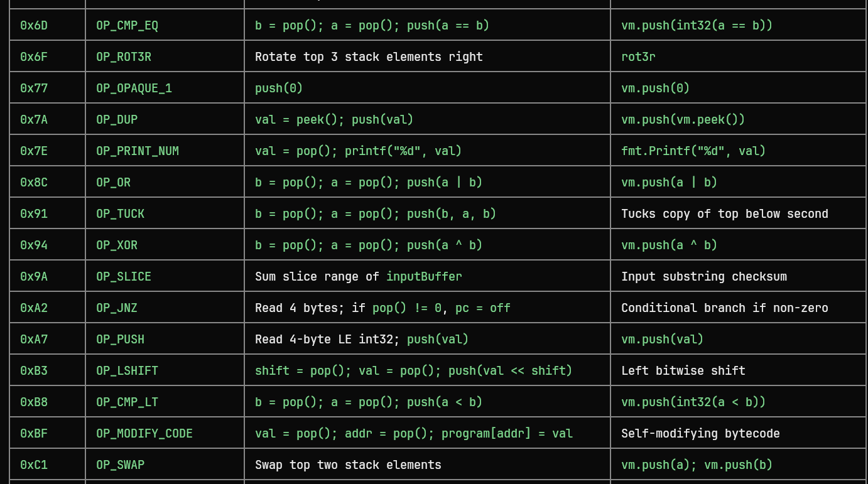Click 'Swap top two stack elements' description

tap(348, 465)
